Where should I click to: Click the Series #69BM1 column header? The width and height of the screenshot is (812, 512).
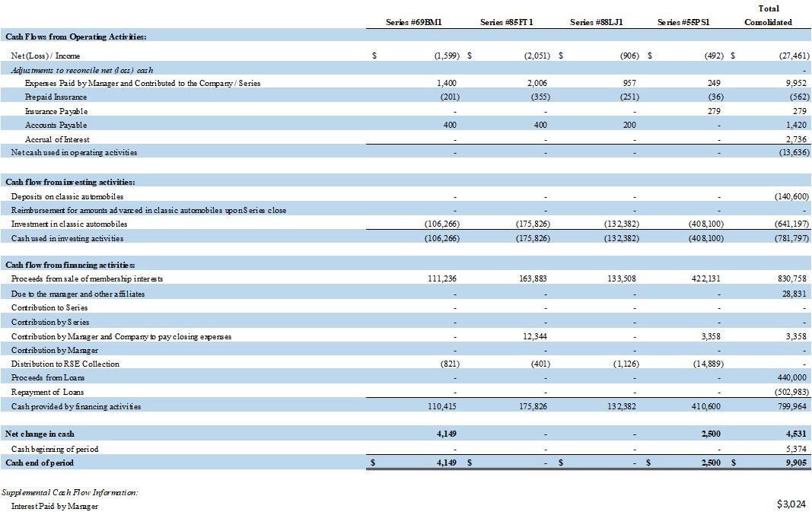pyautogui.click(x=414, y=22)
